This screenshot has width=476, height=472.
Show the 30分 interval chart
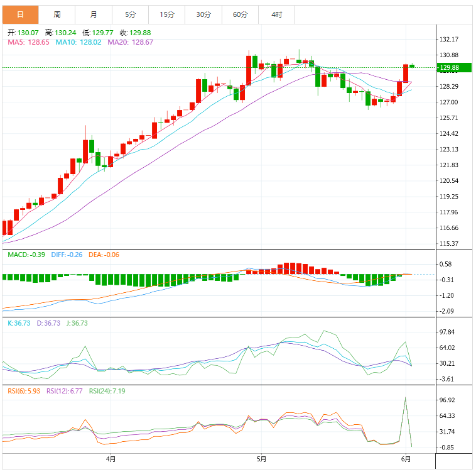coord(203,14)
